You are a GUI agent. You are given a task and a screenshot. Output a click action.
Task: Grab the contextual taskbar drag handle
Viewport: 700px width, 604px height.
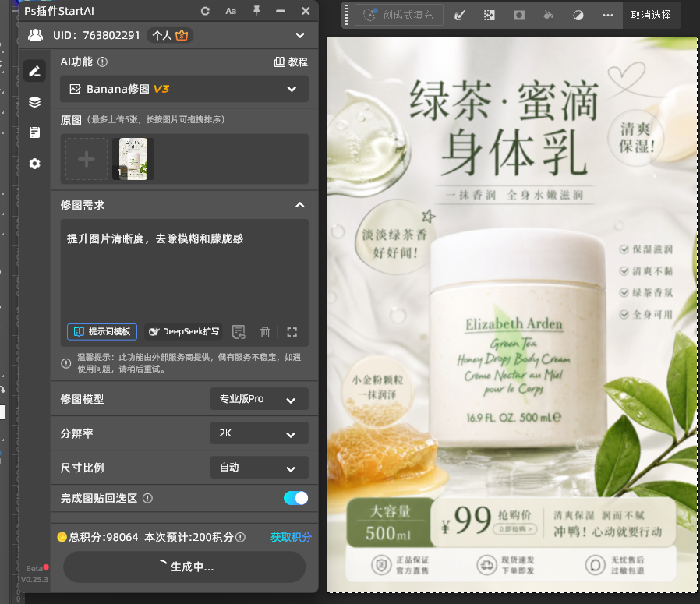347,15
